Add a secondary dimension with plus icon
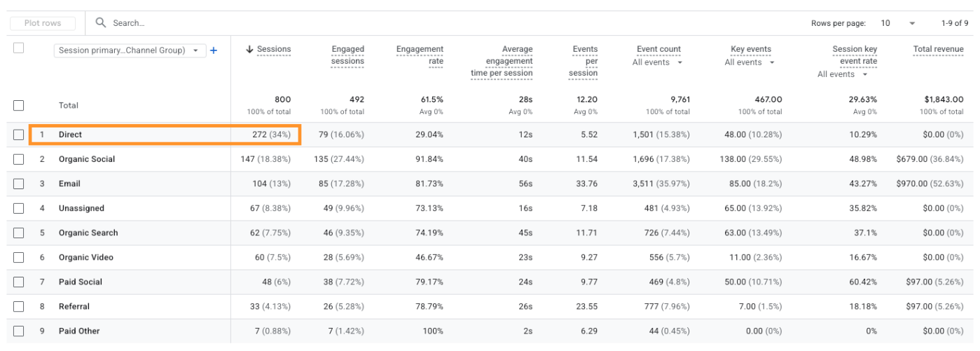 (x=214, y=50)
